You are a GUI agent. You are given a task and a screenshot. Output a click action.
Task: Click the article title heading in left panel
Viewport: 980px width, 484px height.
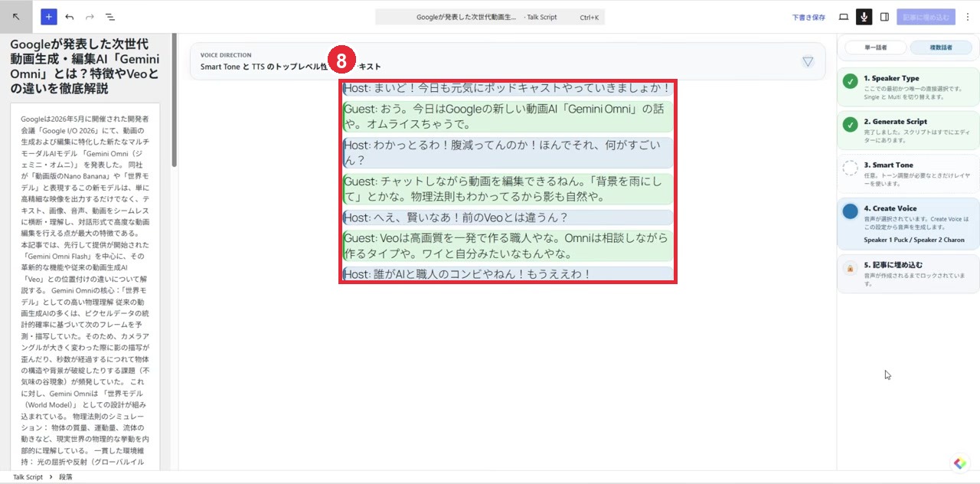85,67
